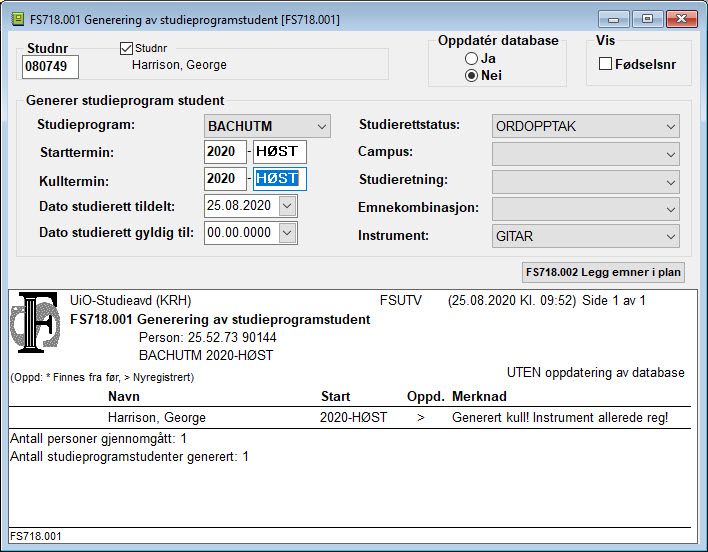Viewport: 708px width, 552px height.
Task: Click the Oppd. column header
Action: click(x=425, y=396)
